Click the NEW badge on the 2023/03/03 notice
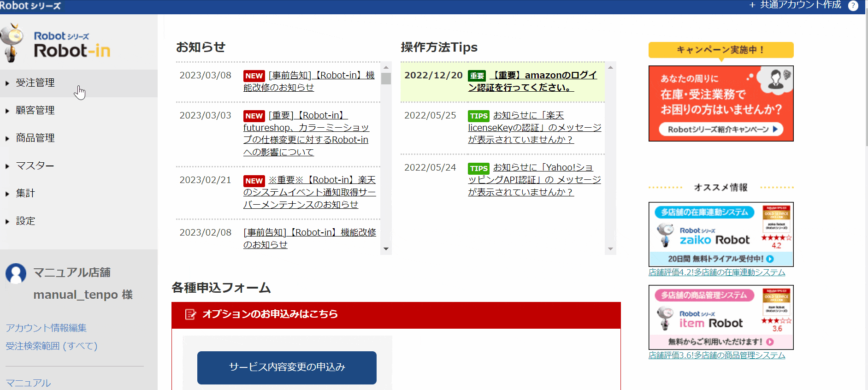The width and height of the screenshot is (868, 390). tap(254, 116)
